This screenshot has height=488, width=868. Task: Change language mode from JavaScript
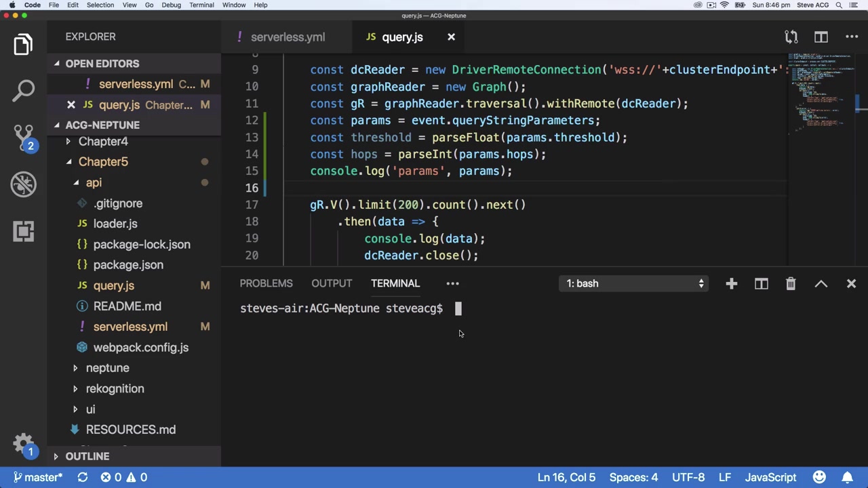770,477
